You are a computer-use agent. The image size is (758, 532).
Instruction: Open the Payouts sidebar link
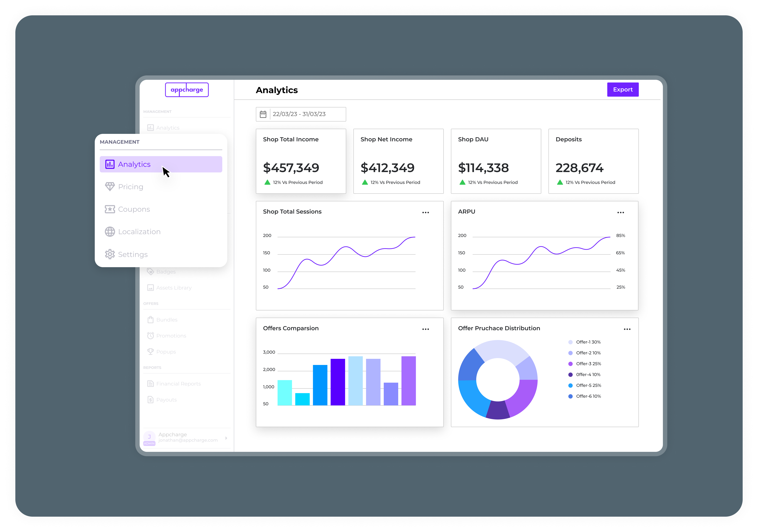click(166, 400)
